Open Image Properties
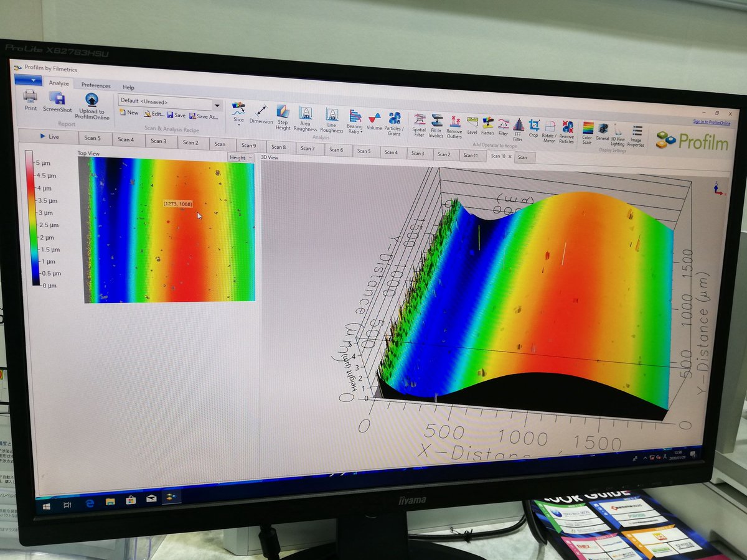This screenshot has height=560, width=747. coord(636,135)
